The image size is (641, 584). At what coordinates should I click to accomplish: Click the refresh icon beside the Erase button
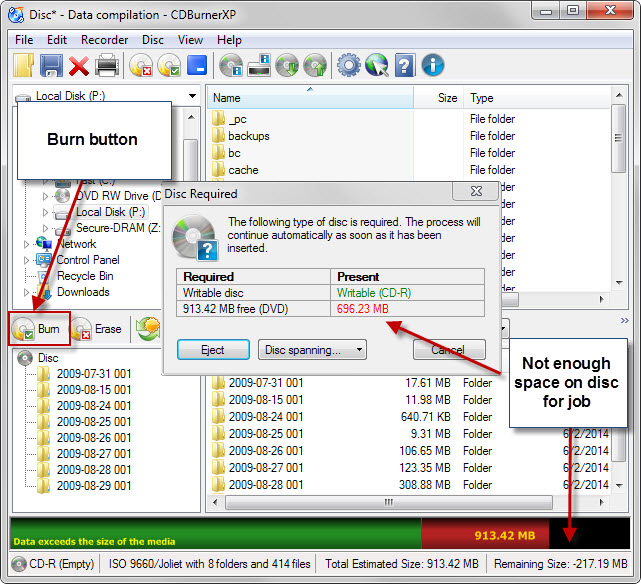click(x=148, y=329)
